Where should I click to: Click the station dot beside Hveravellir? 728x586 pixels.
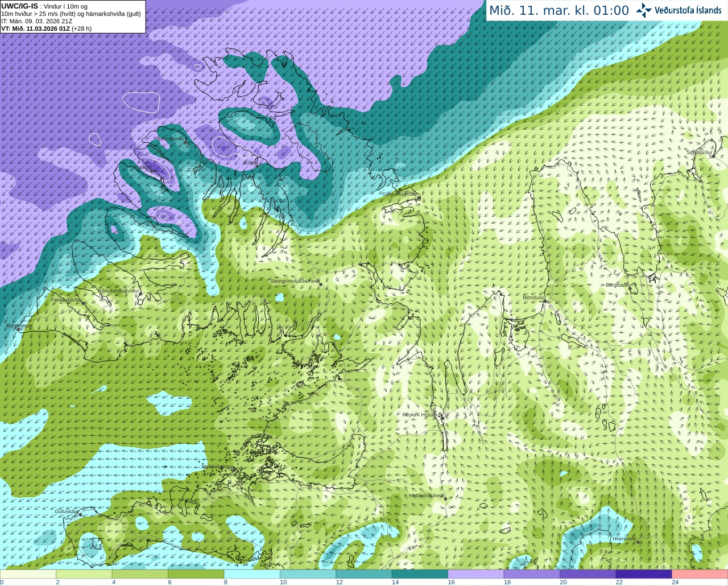pyautogui.click(x=639, y=542)
